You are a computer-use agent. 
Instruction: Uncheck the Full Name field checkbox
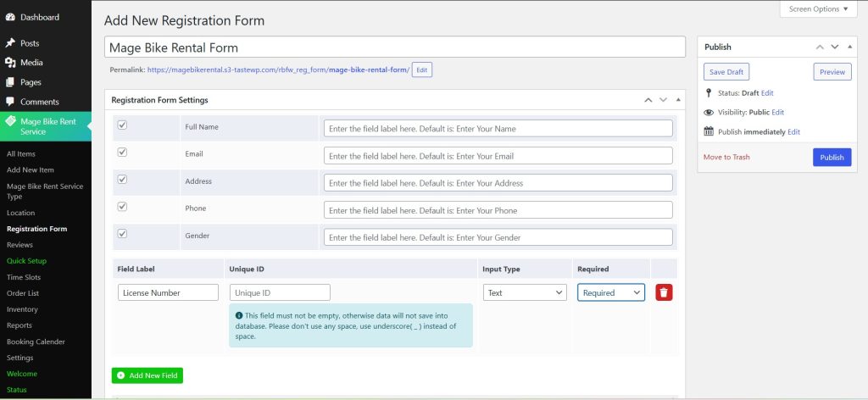click(x=122, y=125)
